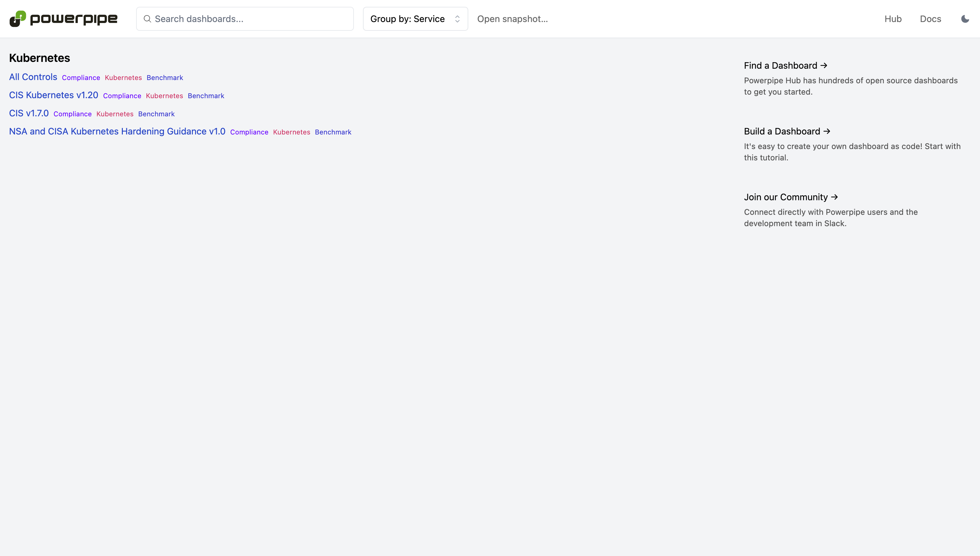Click Compliance tag on CIS Kubernetes v1.20 row
The height and width of the screenshot is (556, 980).
(x=122, y=96)
